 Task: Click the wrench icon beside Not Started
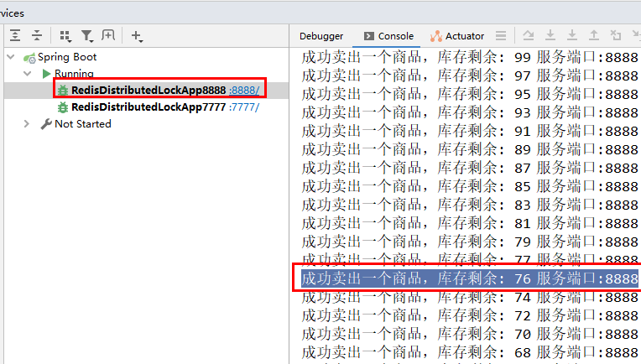46,124
